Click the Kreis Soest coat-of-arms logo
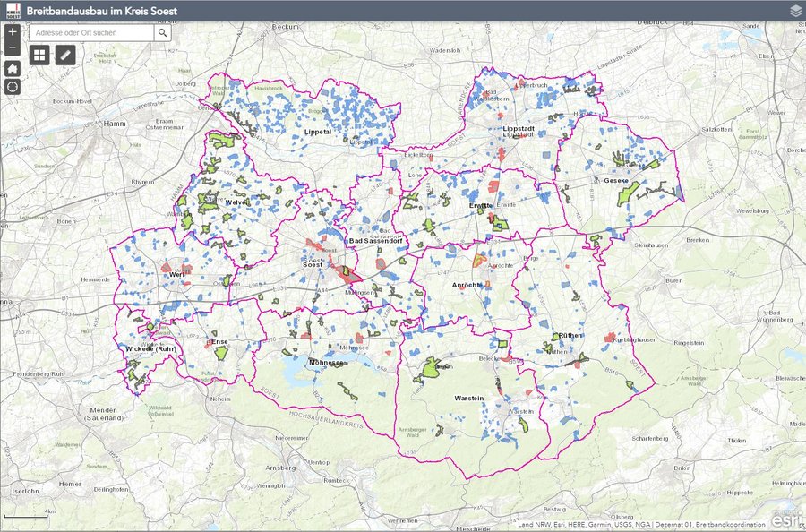 point(12,10)
